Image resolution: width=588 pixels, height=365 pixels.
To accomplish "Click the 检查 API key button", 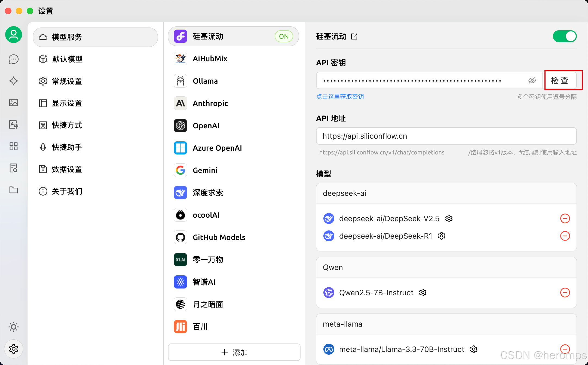I will pyautogui.click(x=560, y=80).
